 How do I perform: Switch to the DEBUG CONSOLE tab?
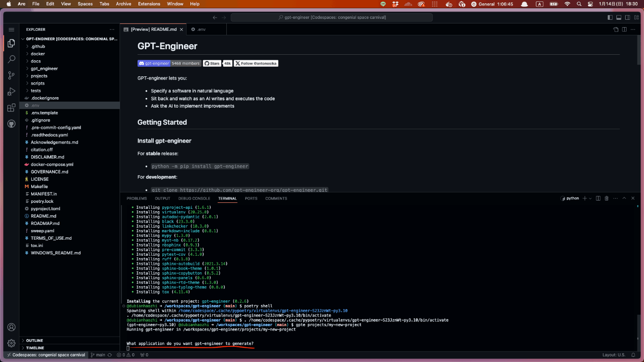(x=194, y=198)
